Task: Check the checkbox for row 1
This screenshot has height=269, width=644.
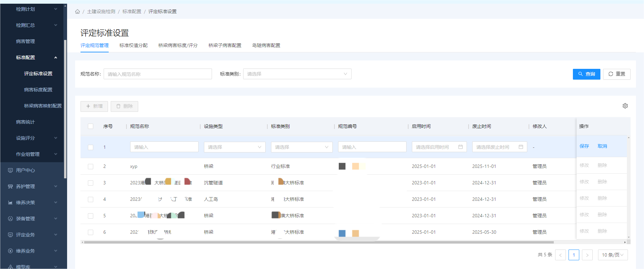Action: (91, 147)
